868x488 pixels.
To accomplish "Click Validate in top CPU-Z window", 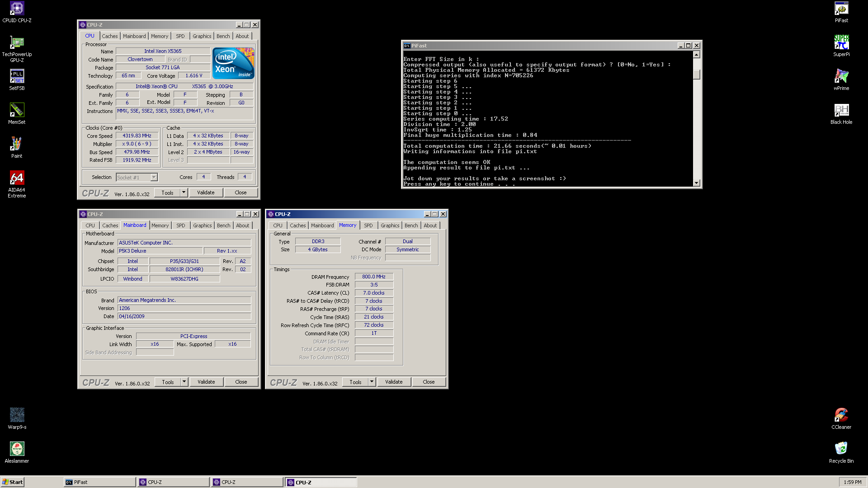I will (x=206, y=192).
